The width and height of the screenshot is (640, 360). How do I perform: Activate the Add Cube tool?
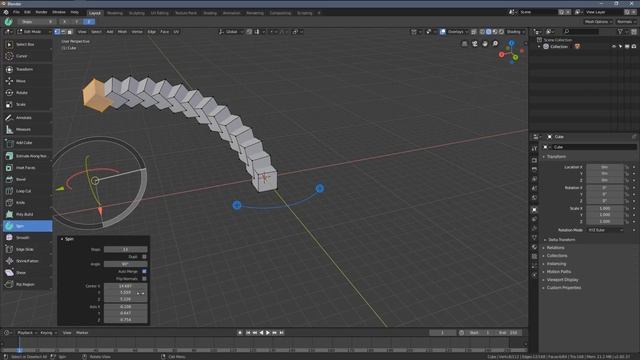27,143
